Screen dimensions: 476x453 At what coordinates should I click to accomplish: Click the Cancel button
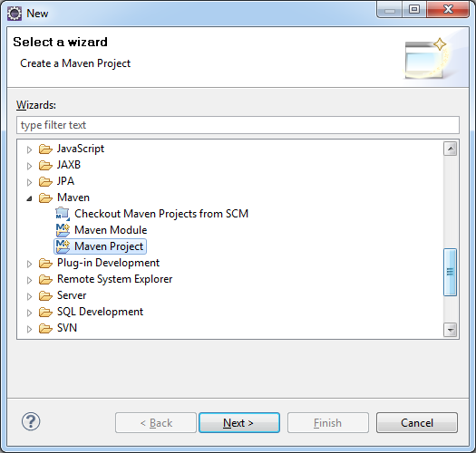pos(417,423)
